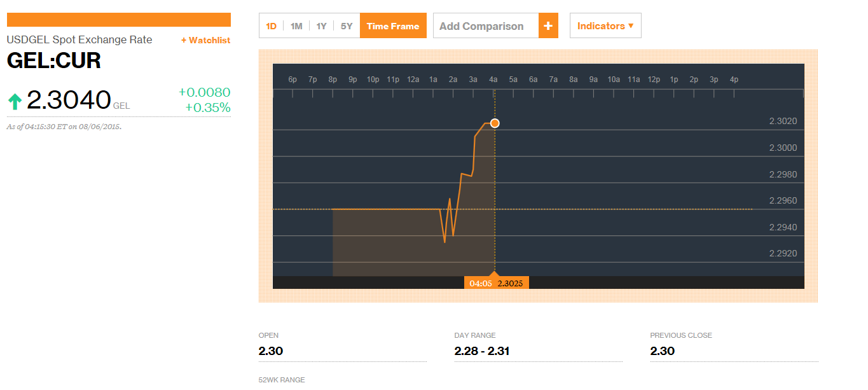Show the 5Y chart range

(347, 26)
